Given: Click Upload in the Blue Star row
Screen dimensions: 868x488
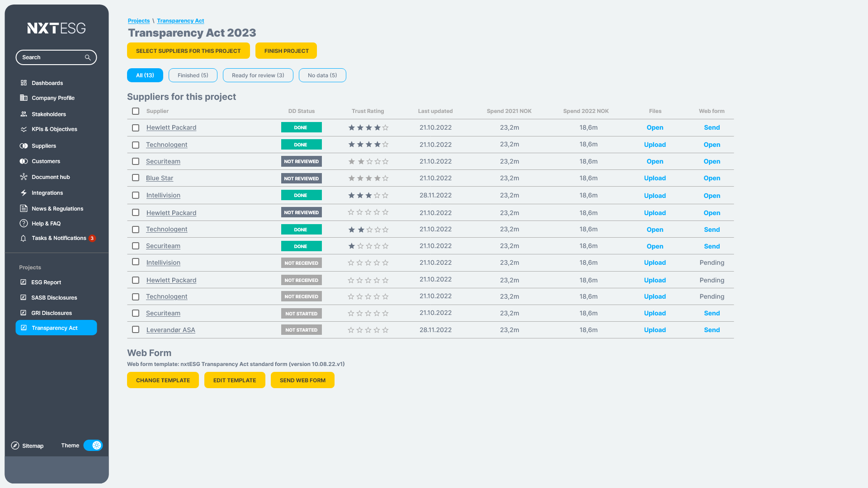Looking at the screenshot, I should pyautogui.click(x=655, y=178).
